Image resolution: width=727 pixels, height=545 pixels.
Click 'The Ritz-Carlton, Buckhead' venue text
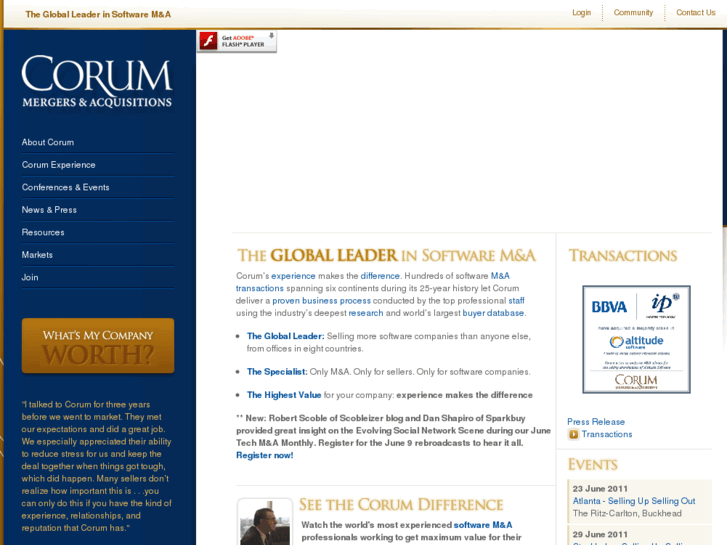(627, 513)
